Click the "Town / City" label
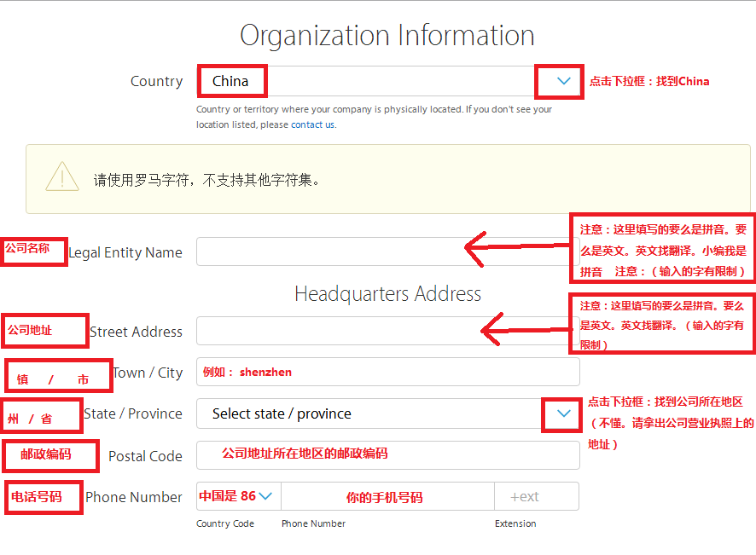The height and width of the screenshot is (555, 756). click(x=148, y=373)
